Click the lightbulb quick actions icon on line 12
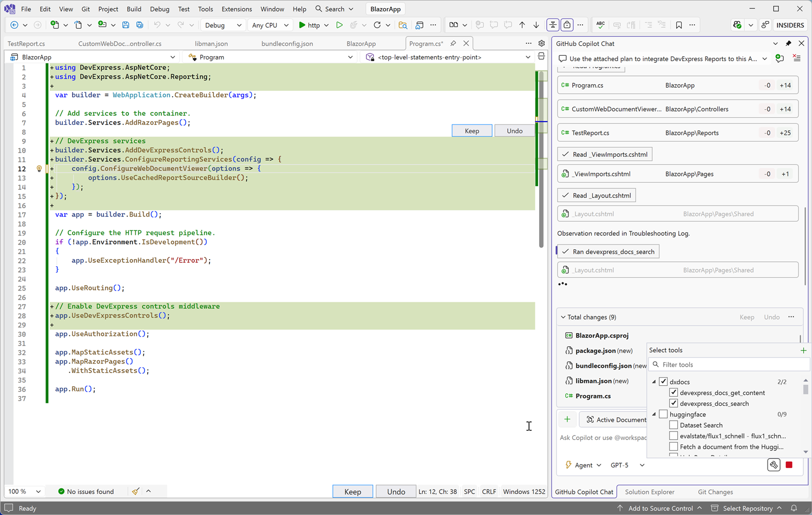The width and height of the screenshot is (812, 515). pyautogui.click(x=38, y=168)
